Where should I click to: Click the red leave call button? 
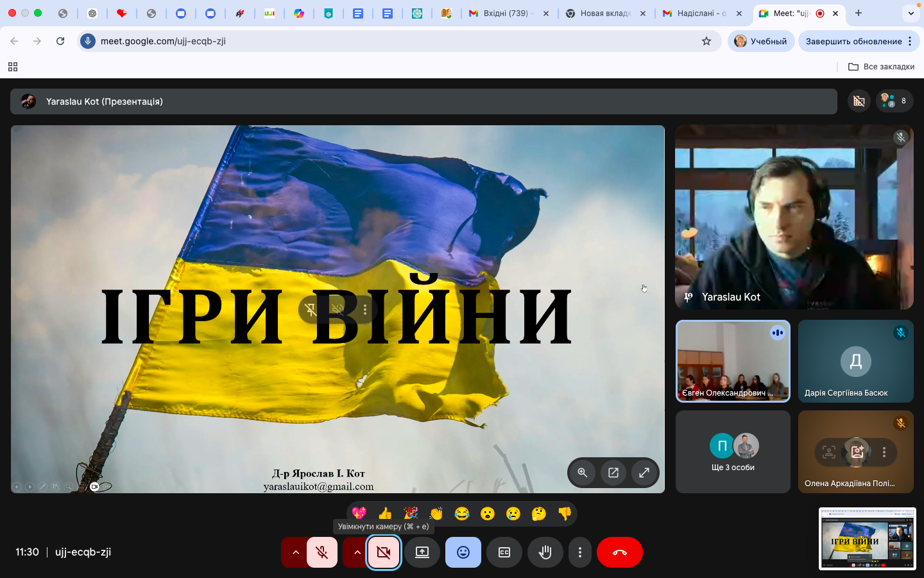click(619, 552)
